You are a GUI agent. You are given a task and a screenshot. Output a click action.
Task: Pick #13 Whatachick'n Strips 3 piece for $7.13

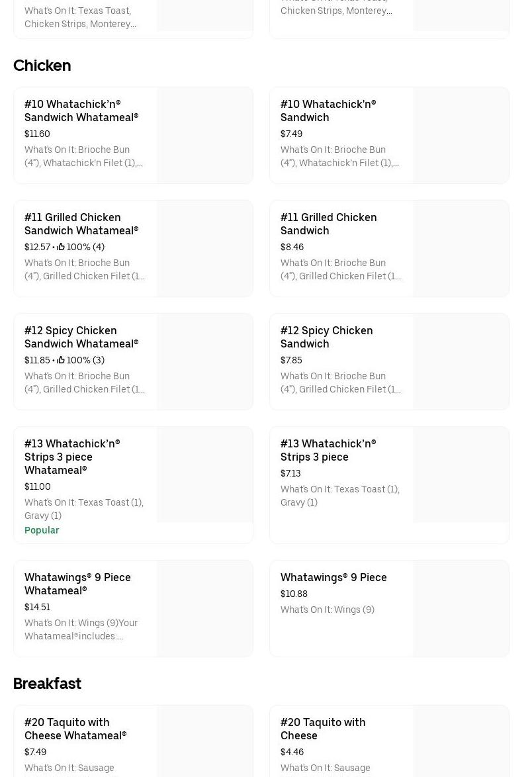pyautogui.click(x=328, y=450)
